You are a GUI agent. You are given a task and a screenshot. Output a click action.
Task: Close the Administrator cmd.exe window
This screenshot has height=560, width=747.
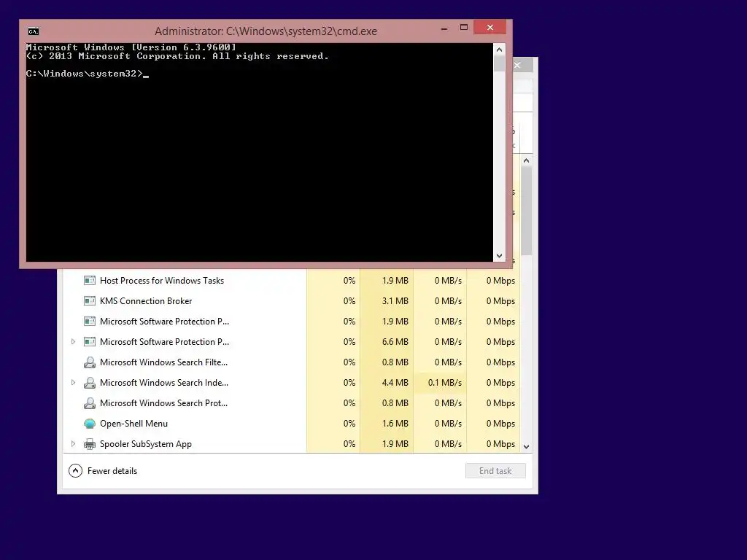489,28
